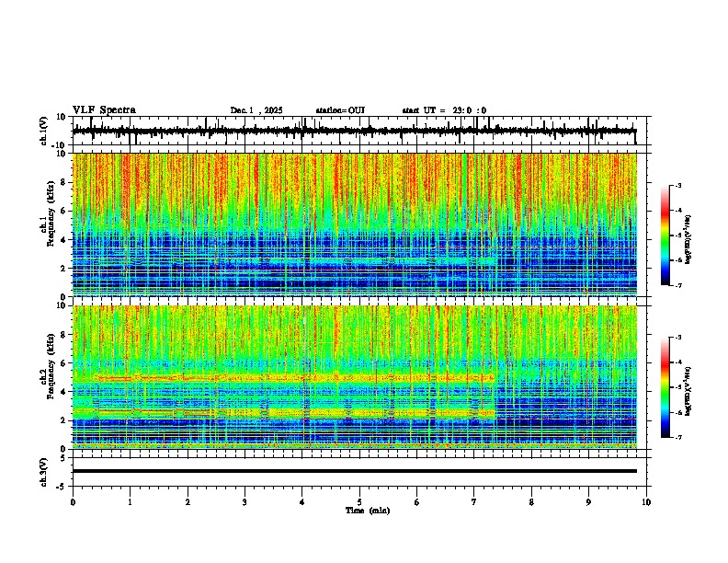
Task: Click the ch.2 colorbar "log(PSD)(V²/Hz)" label
Action: (688, 391)
